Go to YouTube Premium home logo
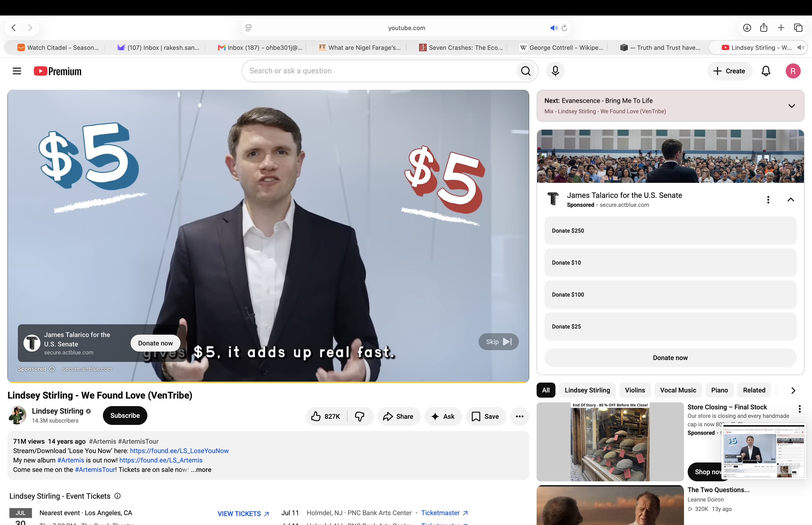The image size is (812, 525). click(57, 71)
